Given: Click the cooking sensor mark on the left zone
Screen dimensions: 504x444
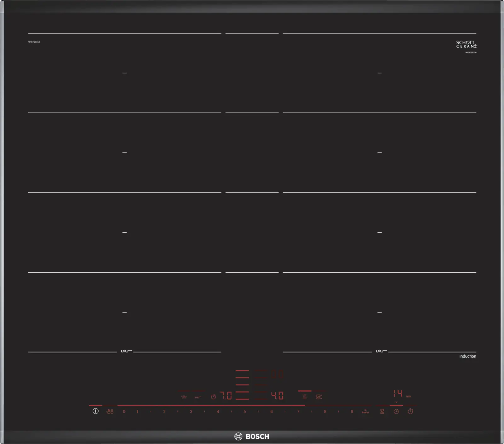Looking at the screenshot, I should (x=126, y=351).
